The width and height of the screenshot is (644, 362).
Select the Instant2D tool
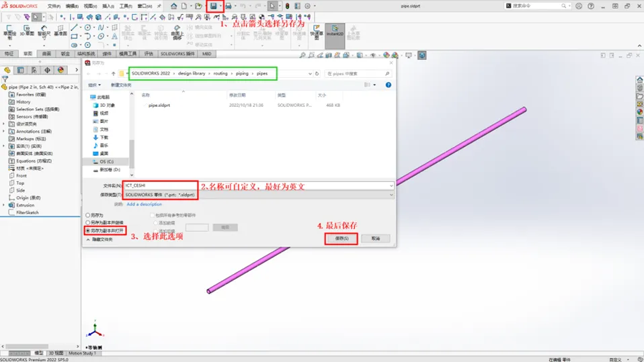click(x=335, y=31)
